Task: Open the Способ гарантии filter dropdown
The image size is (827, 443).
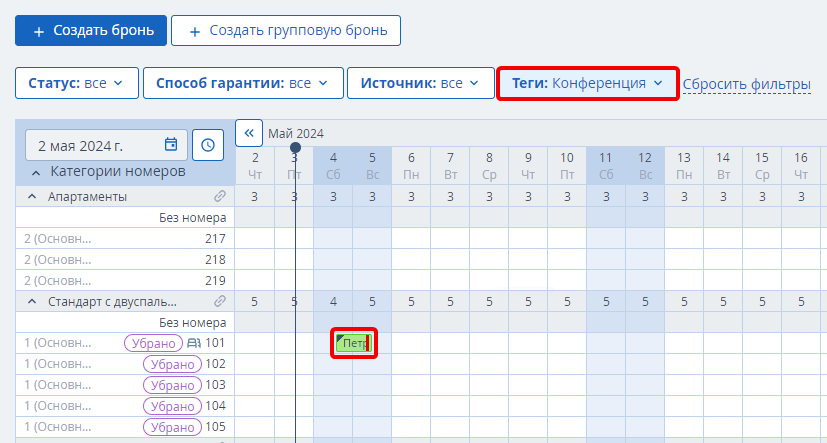Action: [243, 83]
